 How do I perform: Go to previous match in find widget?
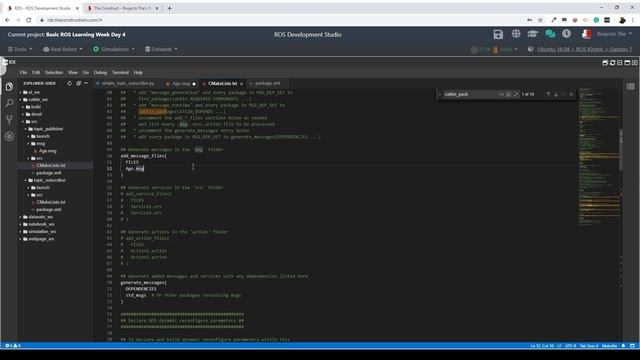(x=548, y=94)
